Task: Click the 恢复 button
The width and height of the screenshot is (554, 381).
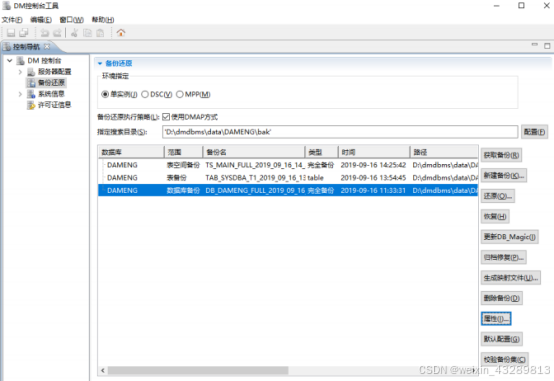Action: click(495, 217)
